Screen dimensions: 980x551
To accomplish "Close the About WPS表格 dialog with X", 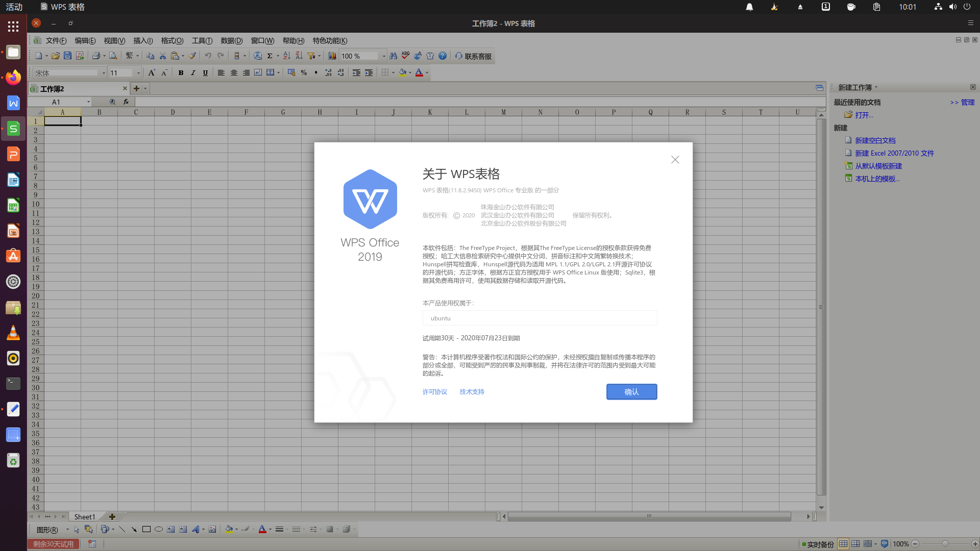I will click(x=675, y=160).
